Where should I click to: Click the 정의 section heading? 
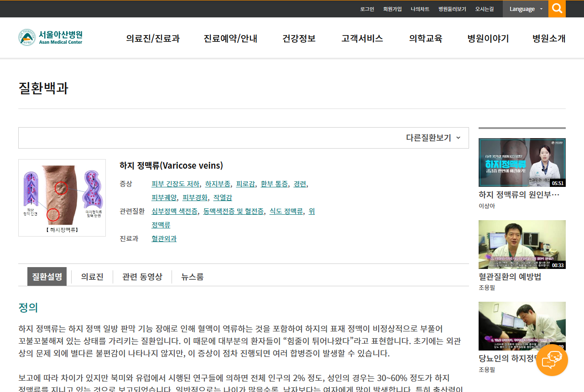28,308
